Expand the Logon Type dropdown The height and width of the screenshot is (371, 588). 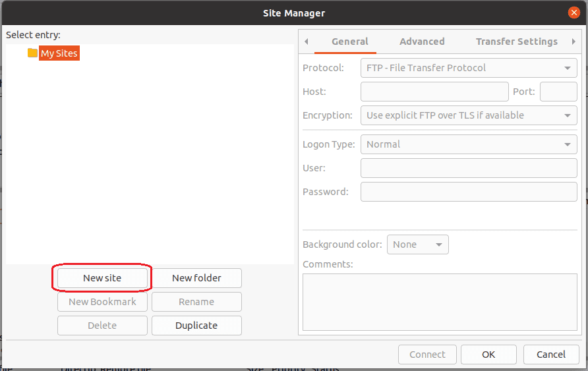[x=469, y=144]
